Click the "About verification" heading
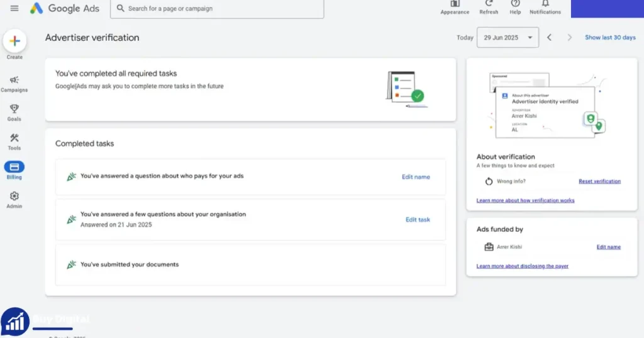 pyautogui.click(x=506, y=156)
